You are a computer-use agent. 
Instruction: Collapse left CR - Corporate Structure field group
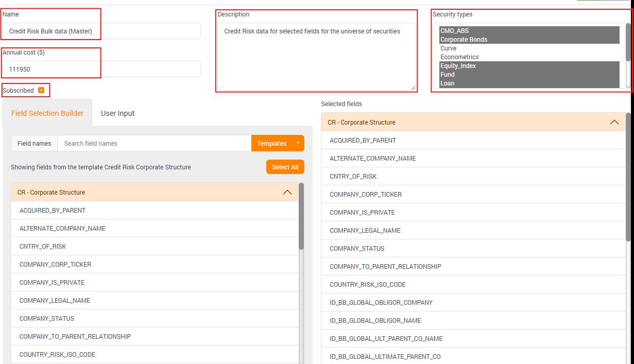tap(287, 193)
